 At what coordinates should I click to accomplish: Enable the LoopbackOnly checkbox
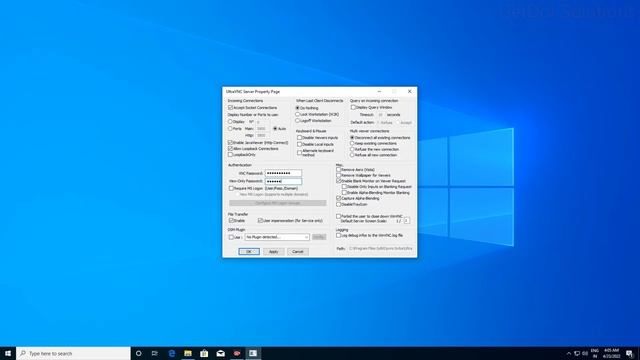click(230, 155)
